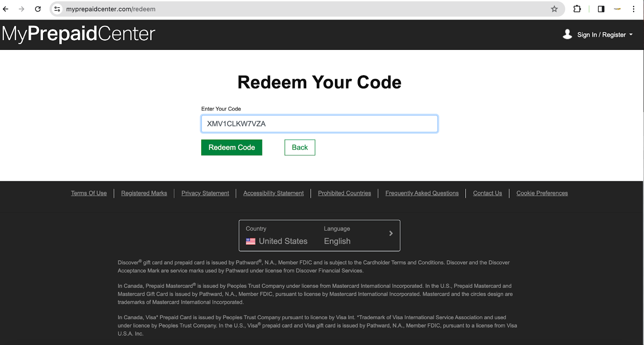Open Contact Us link
This screenshot has width=644, height=345.
(487, 193)
